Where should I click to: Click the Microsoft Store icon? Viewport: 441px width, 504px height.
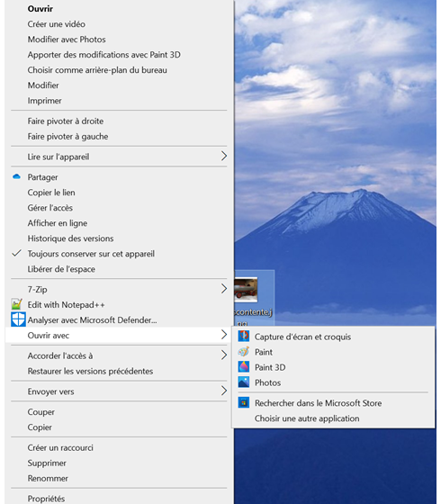coord(244,402)
